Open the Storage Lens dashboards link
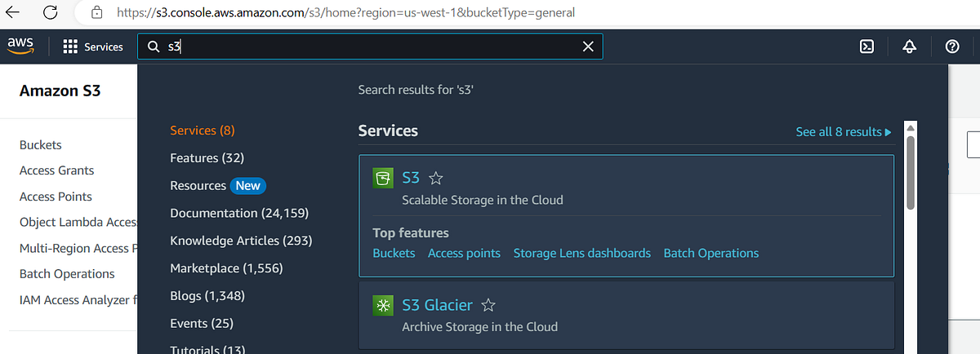 coord(582,253)
